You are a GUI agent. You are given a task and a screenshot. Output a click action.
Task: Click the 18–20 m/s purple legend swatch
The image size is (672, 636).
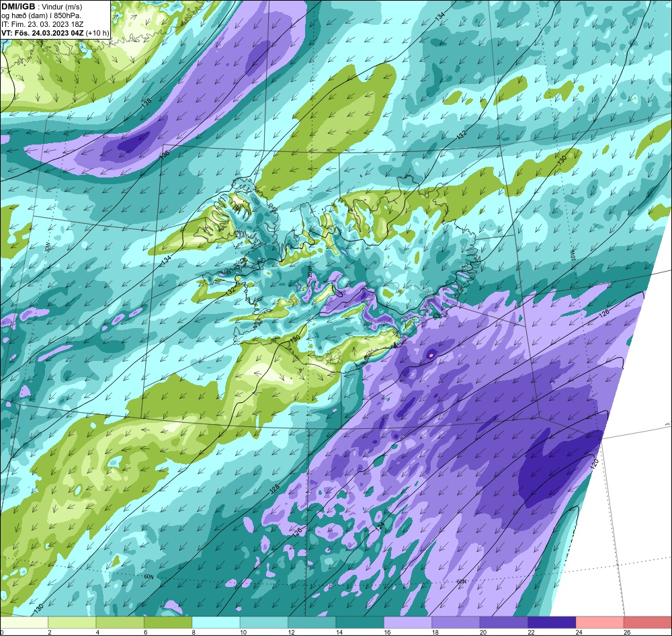click(x=456, y=623)
